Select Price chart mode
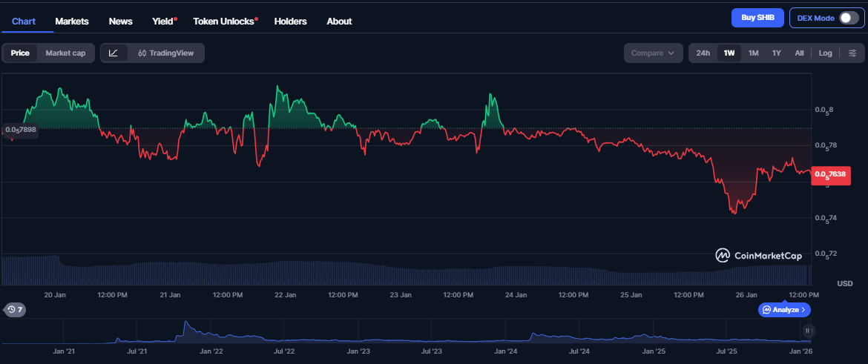 [x=20, y=53]
